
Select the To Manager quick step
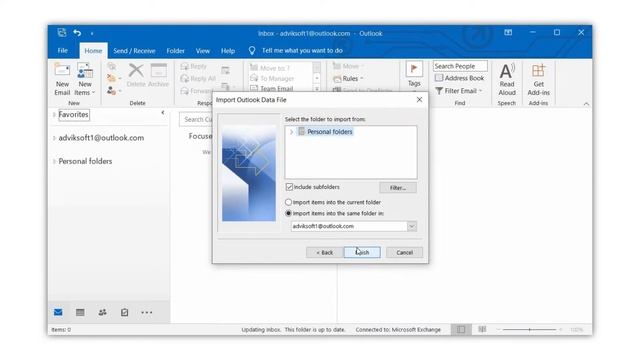[x=272, y=78]
